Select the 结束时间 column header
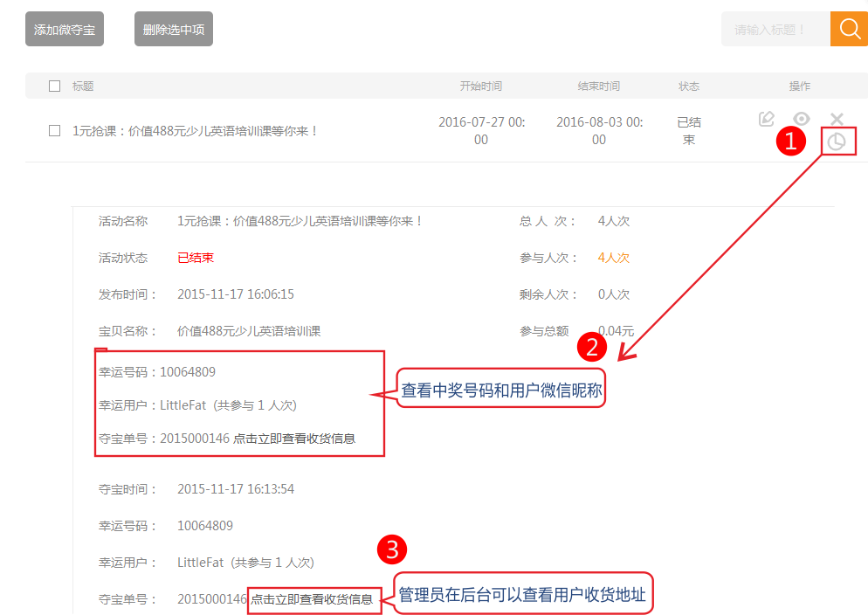Image resolution: width=868 pixels, height=615 pixels. (599, 86)
